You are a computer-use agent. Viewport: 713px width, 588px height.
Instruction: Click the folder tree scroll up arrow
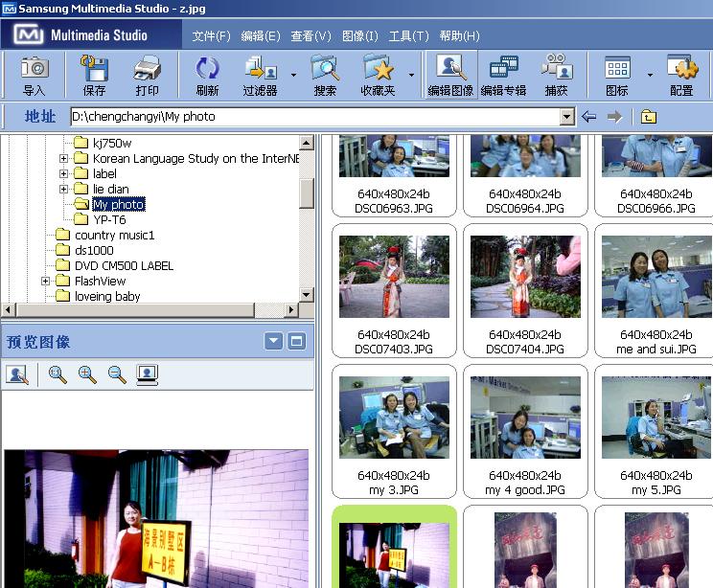[x=307, y=143]
